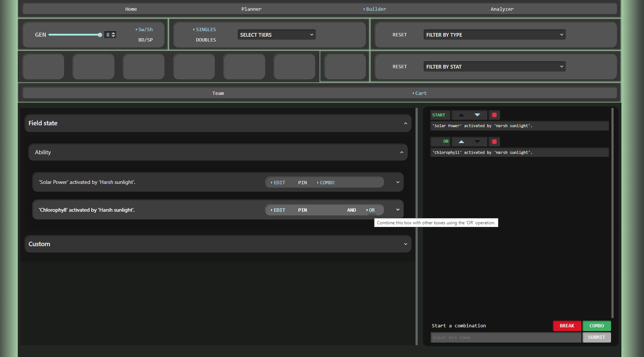This screenshot has width=644, height=357.
Task: Move the Solar Power combo entry down
Action: click(x=477, y=115)
